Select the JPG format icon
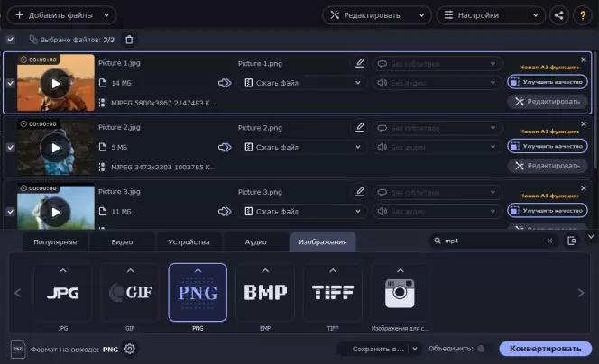Viewport: 599px width, 364px height. pos(63,293)
